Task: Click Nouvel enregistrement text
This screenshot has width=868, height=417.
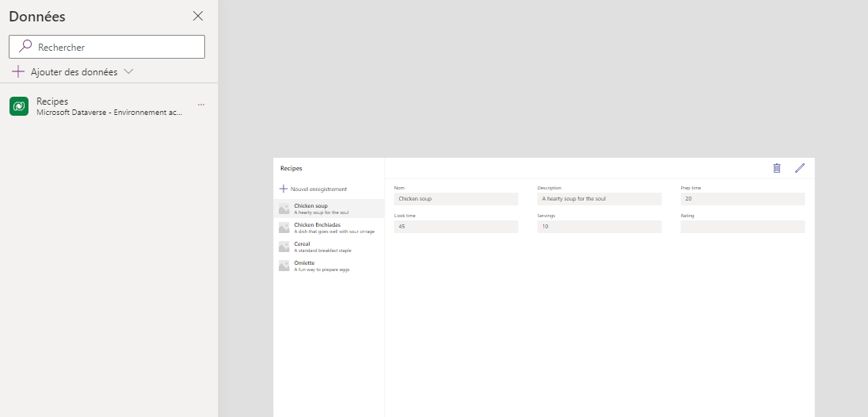Action: [x=319, y=189]
